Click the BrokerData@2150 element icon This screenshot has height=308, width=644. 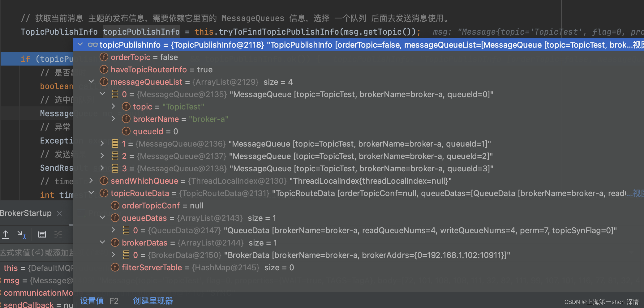coord(126,255)
